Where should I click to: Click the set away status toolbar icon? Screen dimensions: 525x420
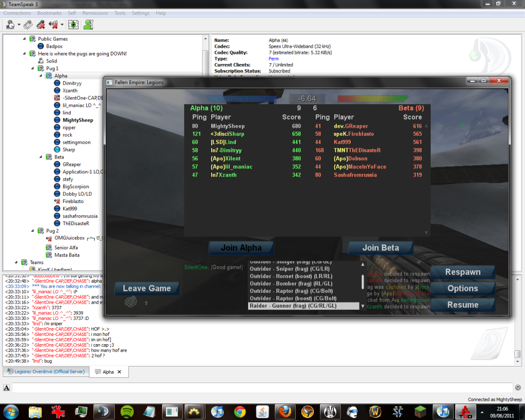click(x=10, y=25)
